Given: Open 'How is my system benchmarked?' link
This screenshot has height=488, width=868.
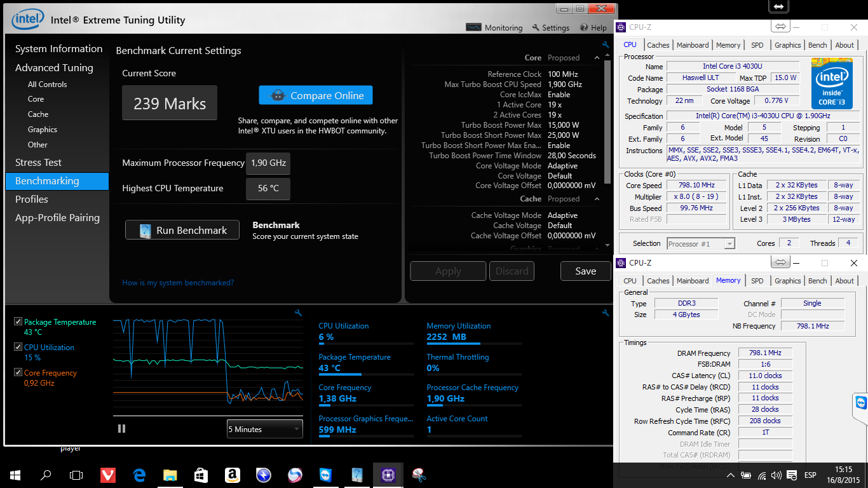Looking at the screenshot, I should click(x=178, y=283).
